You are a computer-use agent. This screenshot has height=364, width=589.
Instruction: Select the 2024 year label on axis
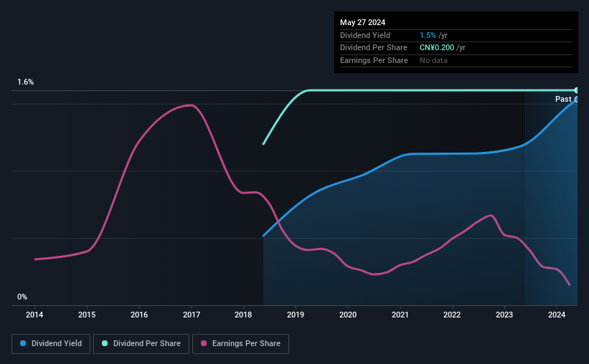(557, 315)
